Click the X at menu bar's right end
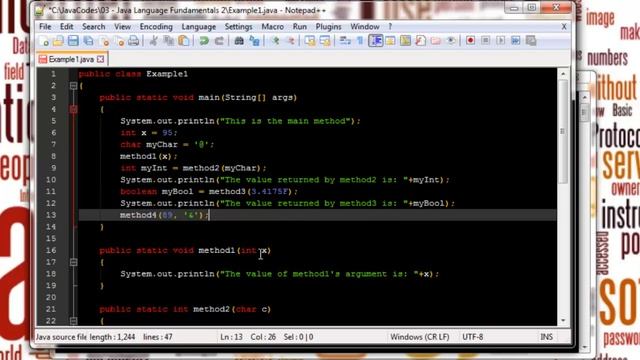 (x=564, y=27)
